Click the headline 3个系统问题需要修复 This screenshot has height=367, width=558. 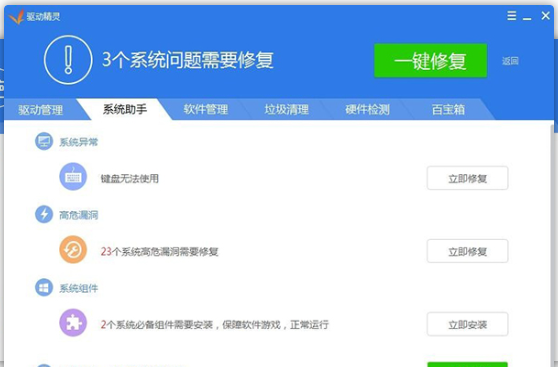[x=188, y=60]
